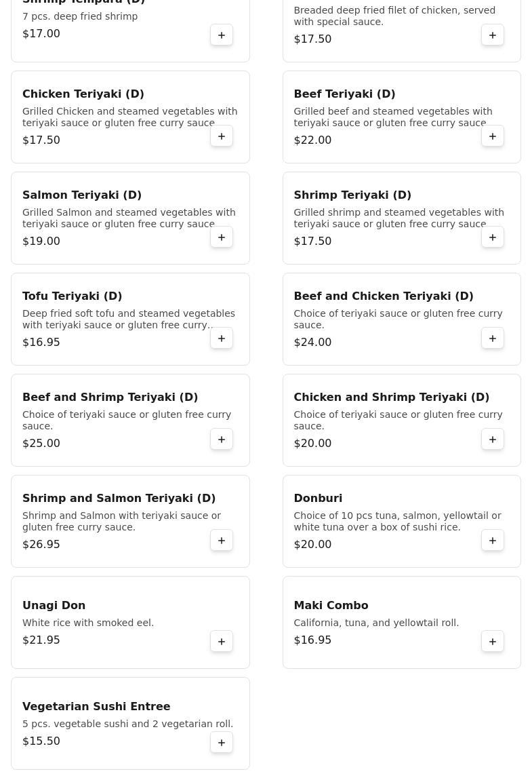Add Beef Teriyaki using its plus button
532x776 pixels.
coord(493,136)
